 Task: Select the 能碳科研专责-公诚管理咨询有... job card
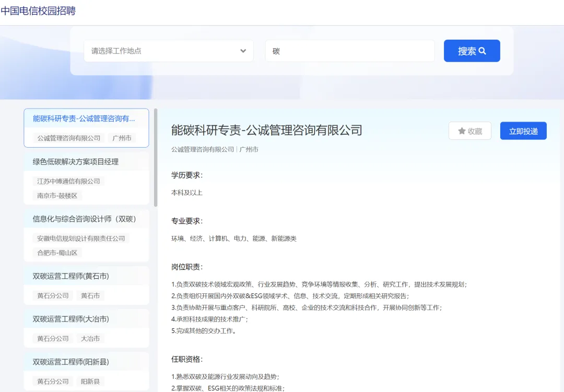pyautogui.click(x=86, y=128)
